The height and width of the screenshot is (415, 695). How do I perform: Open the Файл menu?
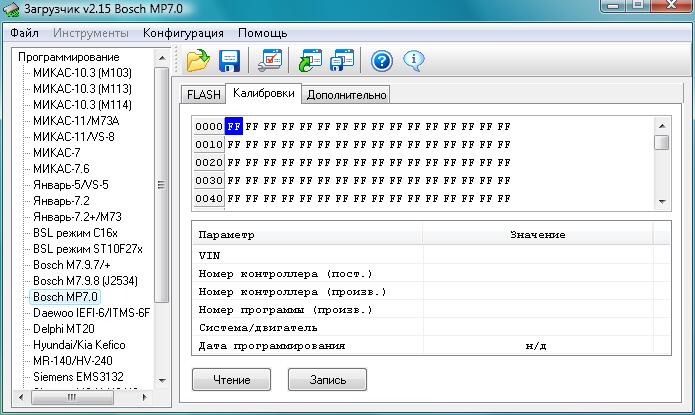[x=24, y=33]
